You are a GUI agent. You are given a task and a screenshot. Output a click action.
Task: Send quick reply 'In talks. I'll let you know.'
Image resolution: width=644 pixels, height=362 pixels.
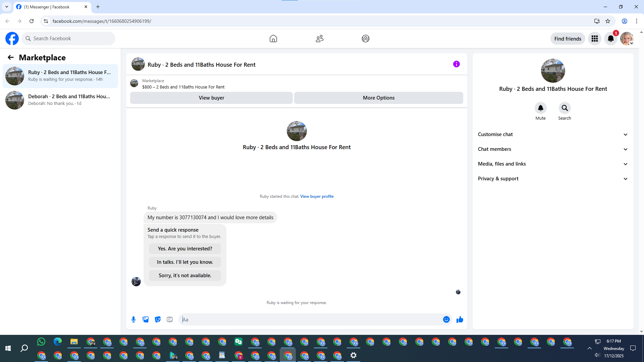(x=185, y=262)
